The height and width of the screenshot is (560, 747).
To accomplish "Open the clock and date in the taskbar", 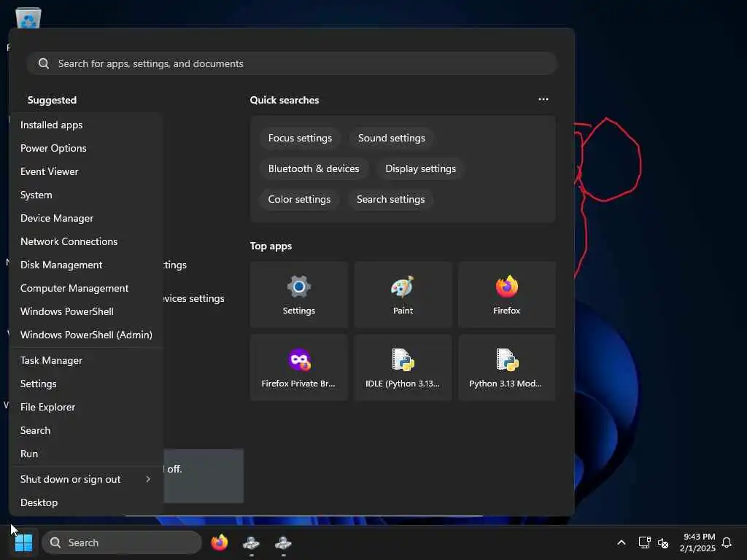I will (697, 542).
